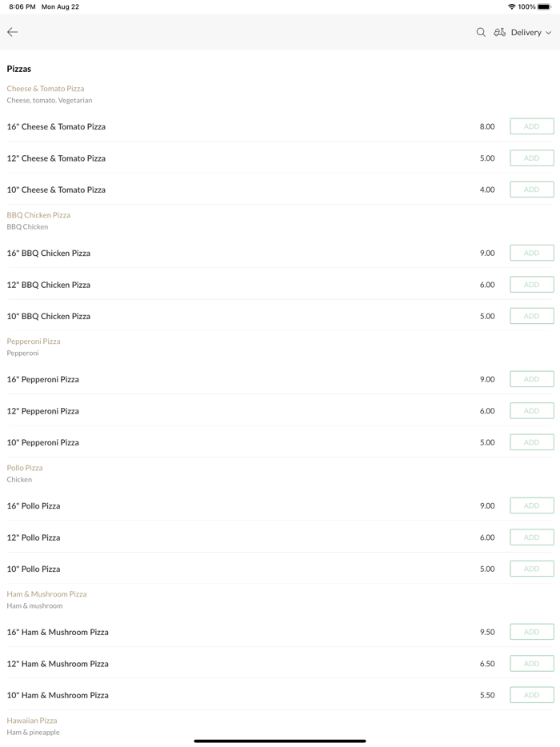Select the Delivery order type label

pyautogui.click(x=526, y=33)
